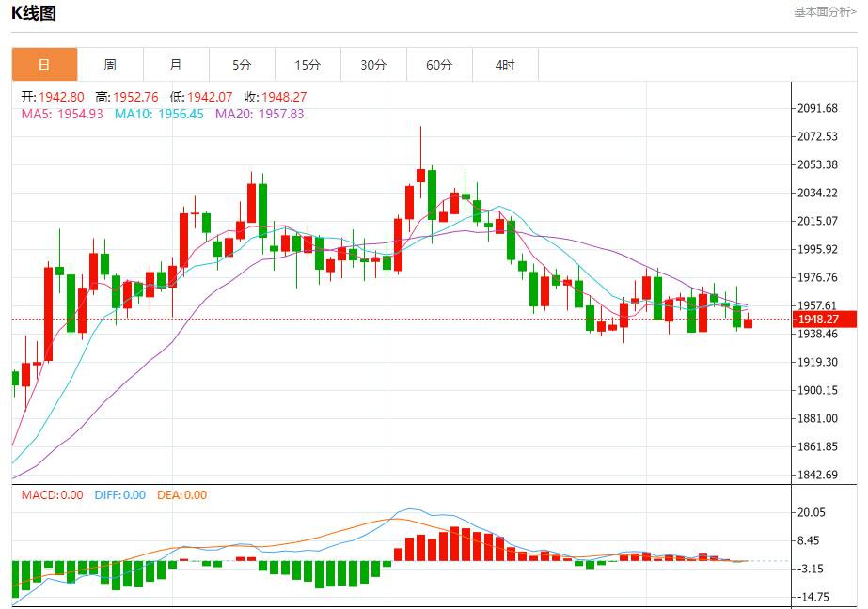This screenshot has width=868, height=609.
Task: Click the DIFF:0.00 indicator label
Action: tap(120, 495)
